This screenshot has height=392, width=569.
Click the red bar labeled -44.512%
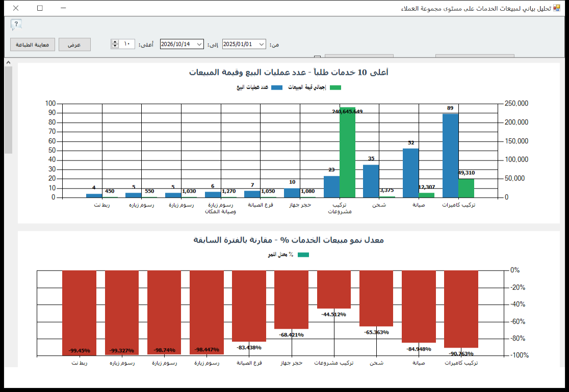coord(334,289)
